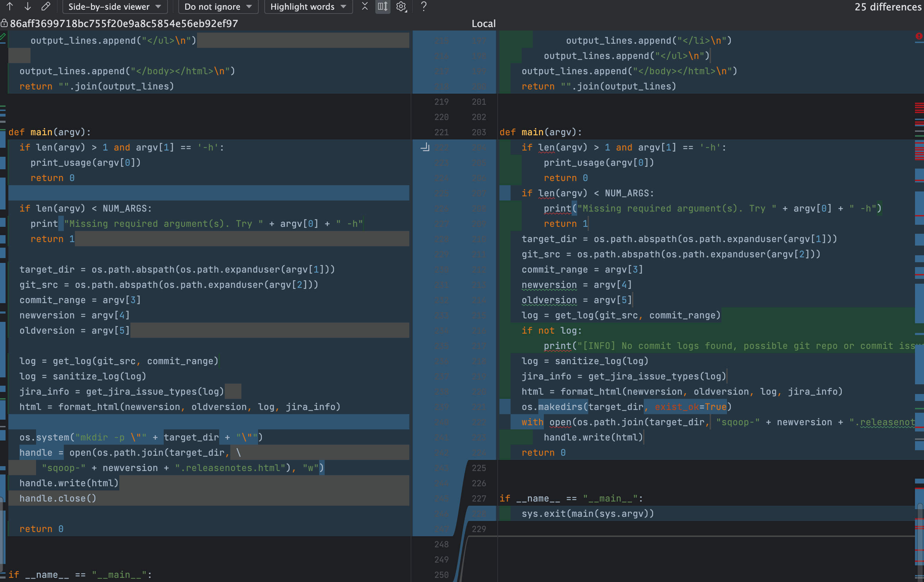This screenshot has width=924, height=582.
Task: Click line number 248 in gutter
Action: point(441,544)
